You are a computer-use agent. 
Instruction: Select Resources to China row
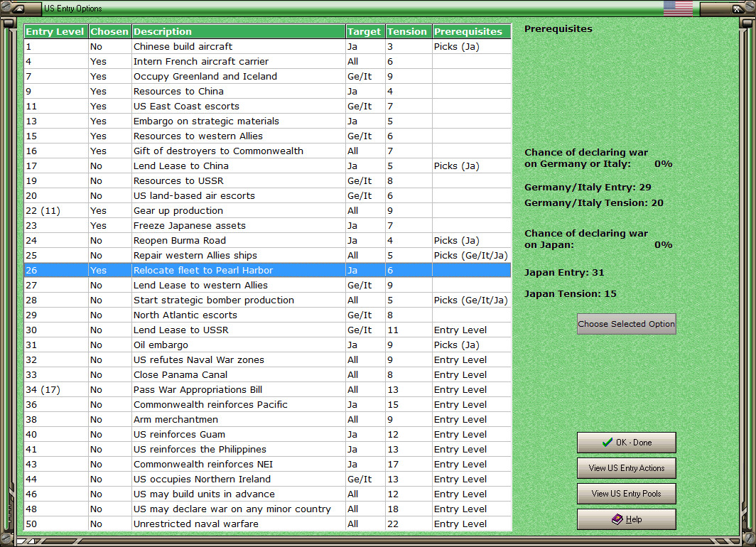click(x=268, y=92)
